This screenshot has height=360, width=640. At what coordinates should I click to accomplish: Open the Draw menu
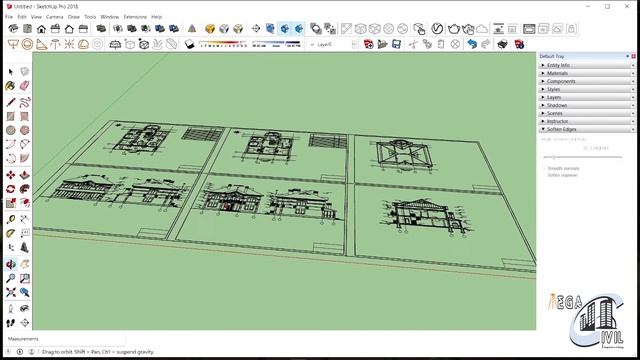coord(73,17)
